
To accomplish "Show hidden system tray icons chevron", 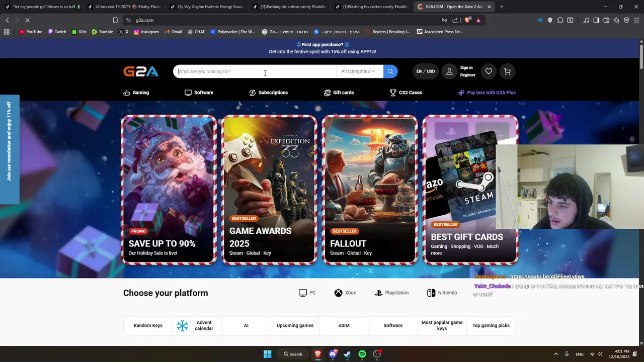I will pos(556,354).
